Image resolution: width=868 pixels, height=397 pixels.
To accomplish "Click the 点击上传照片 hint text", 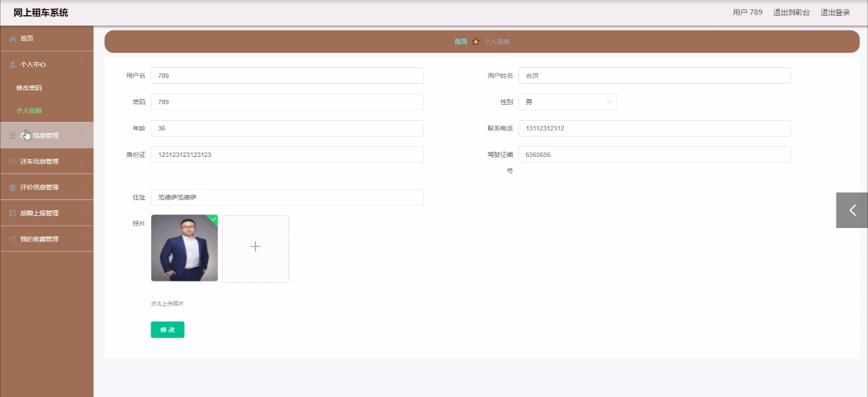I will pyautogui.click(x=167, y=304).
